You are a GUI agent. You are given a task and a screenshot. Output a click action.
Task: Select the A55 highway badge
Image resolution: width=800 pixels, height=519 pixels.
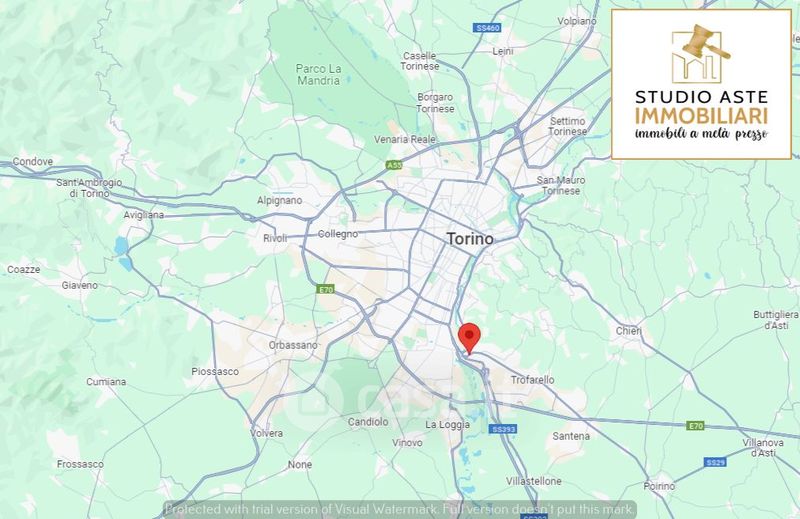[x=394, y=165]
